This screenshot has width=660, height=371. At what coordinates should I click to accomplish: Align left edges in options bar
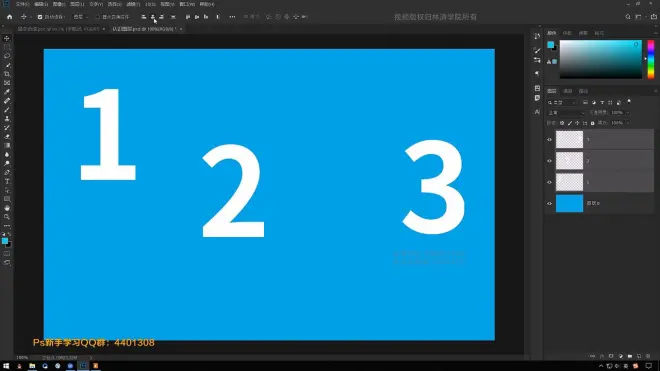tap(144, 17)
